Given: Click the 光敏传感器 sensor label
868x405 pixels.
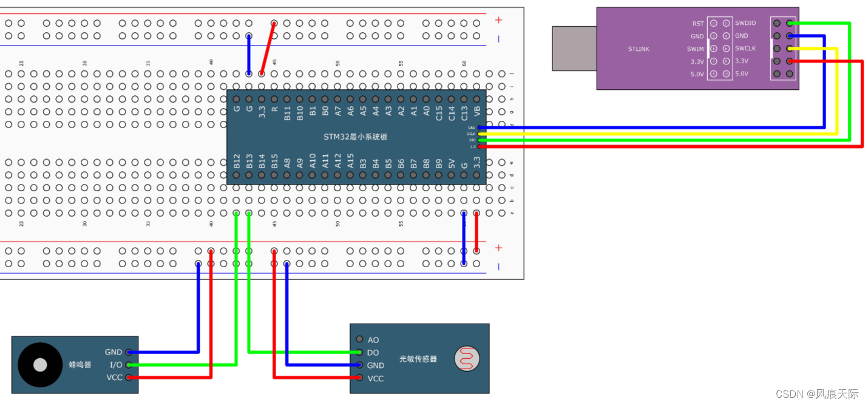Looking at the screenshot, I should click(x=418, y=359).
